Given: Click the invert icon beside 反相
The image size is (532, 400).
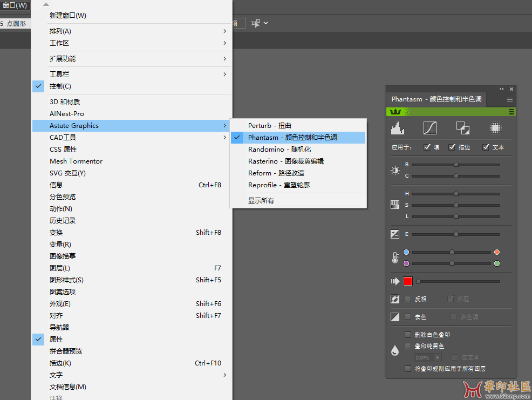Looking at the screenshot, I should [x=395, y=299].
